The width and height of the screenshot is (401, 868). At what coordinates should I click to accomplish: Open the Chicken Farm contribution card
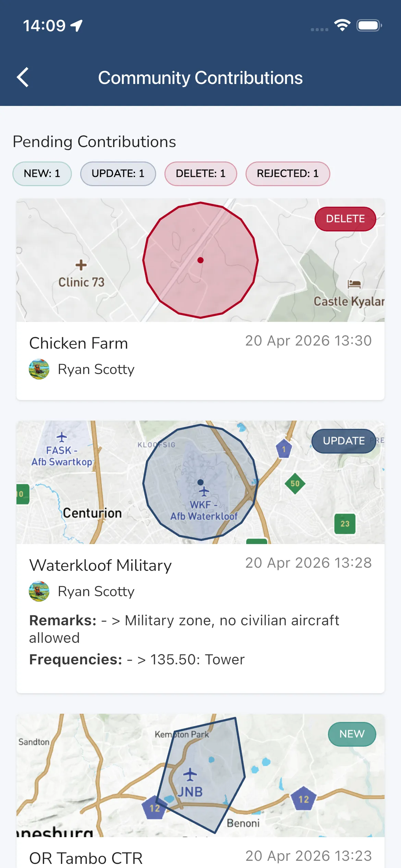click(x=200, y=343)
